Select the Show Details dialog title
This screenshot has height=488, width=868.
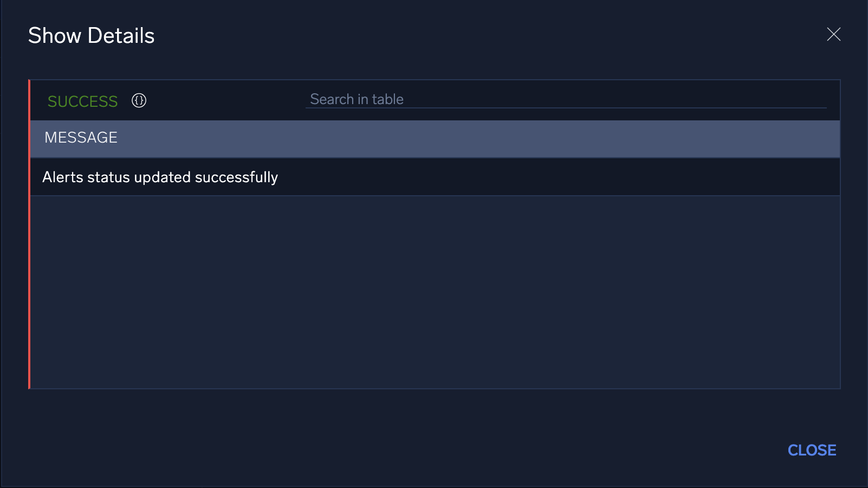[91, 35]
